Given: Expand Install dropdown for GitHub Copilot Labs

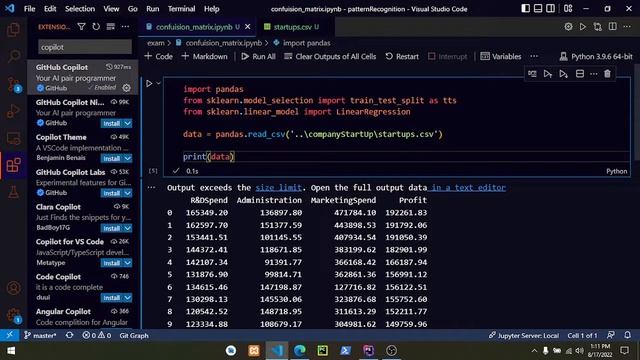Looking at the screenshot, I should tap(128, 193).
